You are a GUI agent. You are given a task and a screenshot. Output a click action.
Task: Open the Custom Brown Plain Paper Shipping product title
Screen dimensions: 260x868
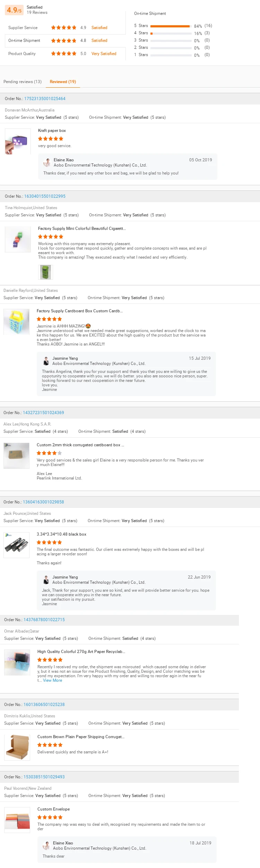81,737
